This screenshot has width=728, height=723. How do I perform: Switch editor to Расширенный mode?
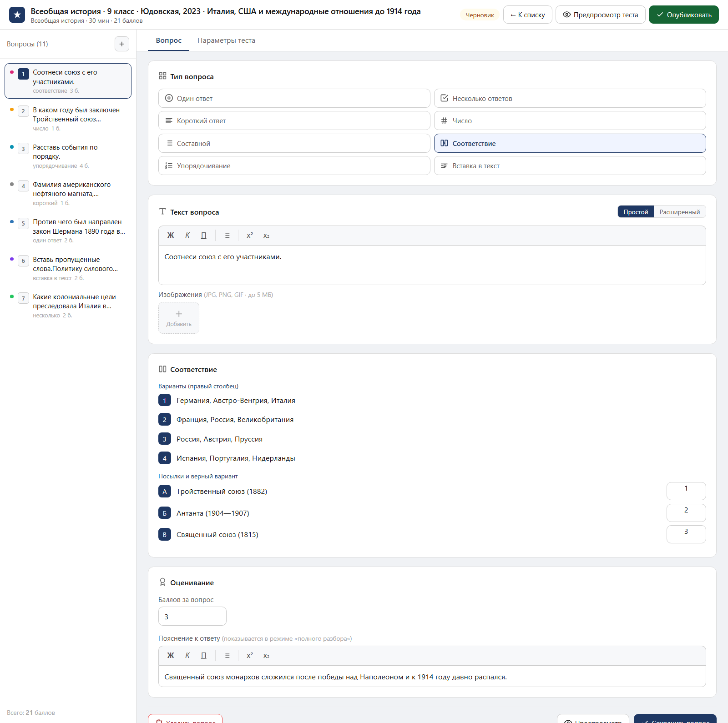pos(679,212)
